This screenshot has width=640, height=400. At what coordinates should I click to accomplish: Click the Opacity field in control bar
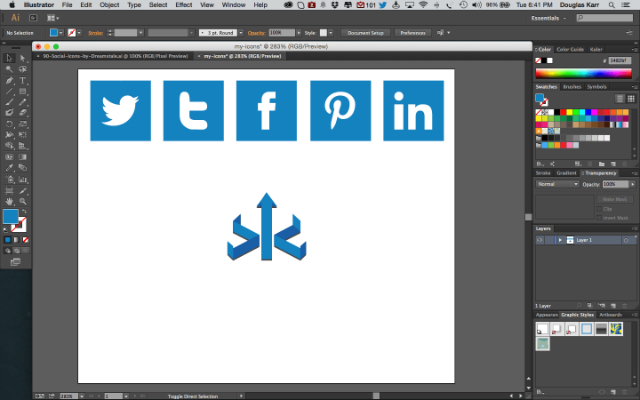[282, 33]
